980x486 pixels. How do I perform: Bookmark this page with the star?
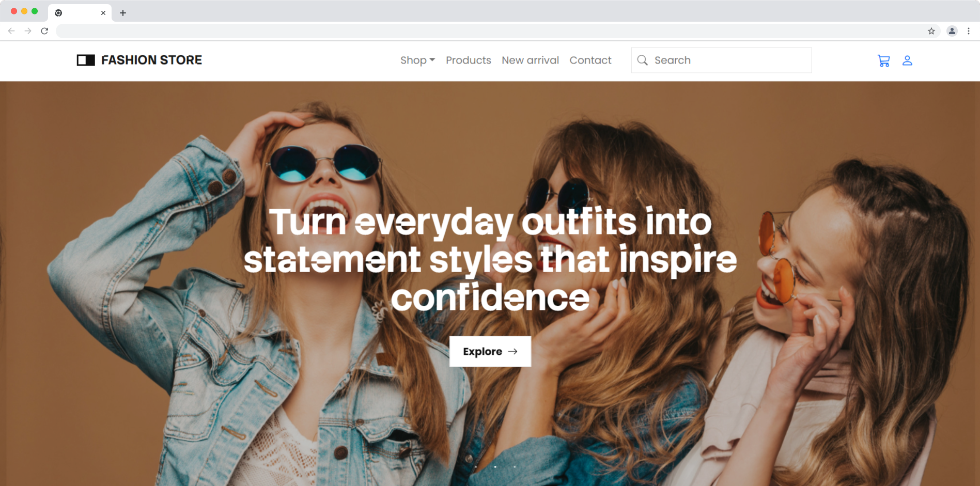pyautogui.click(x=931, y=31)
